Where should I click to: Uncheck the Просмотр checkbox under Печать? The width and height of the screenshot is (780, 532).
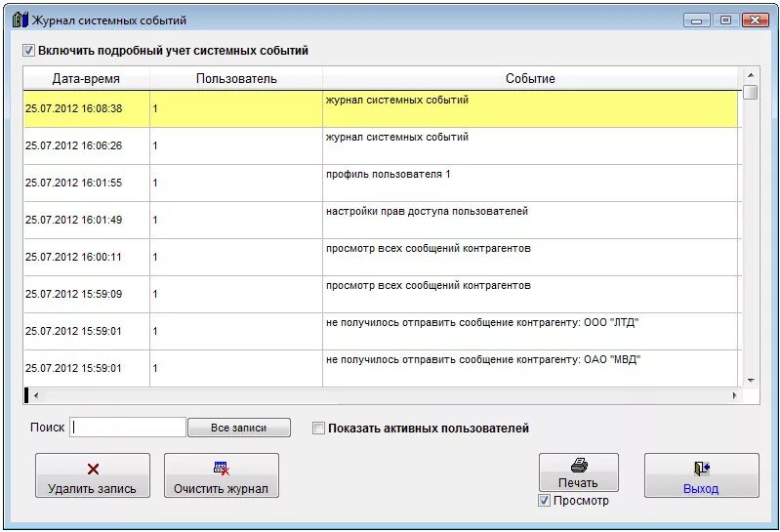(544, 500)
